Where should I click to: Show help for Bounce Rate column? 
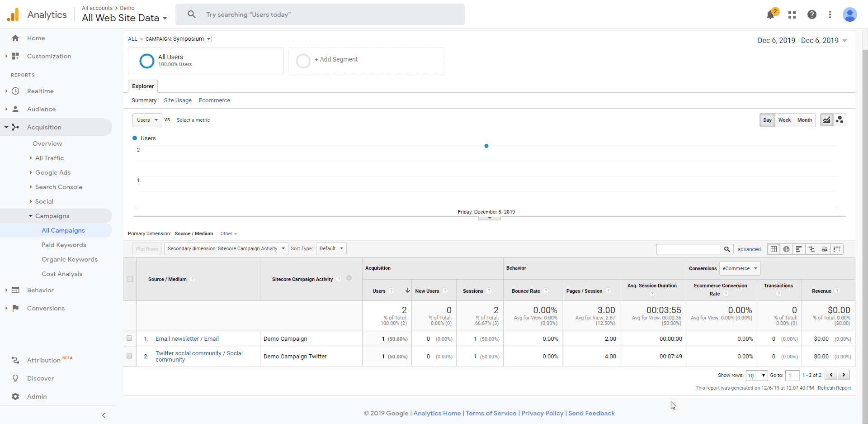point(546,291)
